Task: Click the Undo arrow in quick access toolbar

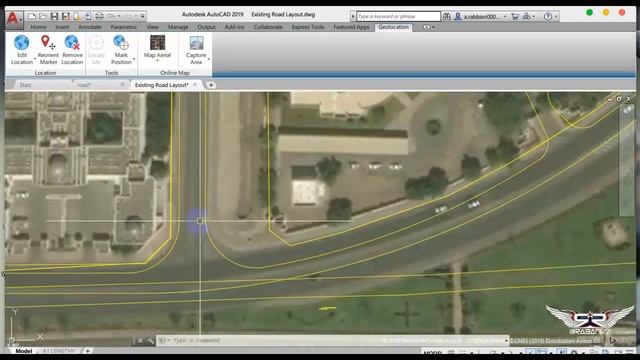Action: point(111,16)
